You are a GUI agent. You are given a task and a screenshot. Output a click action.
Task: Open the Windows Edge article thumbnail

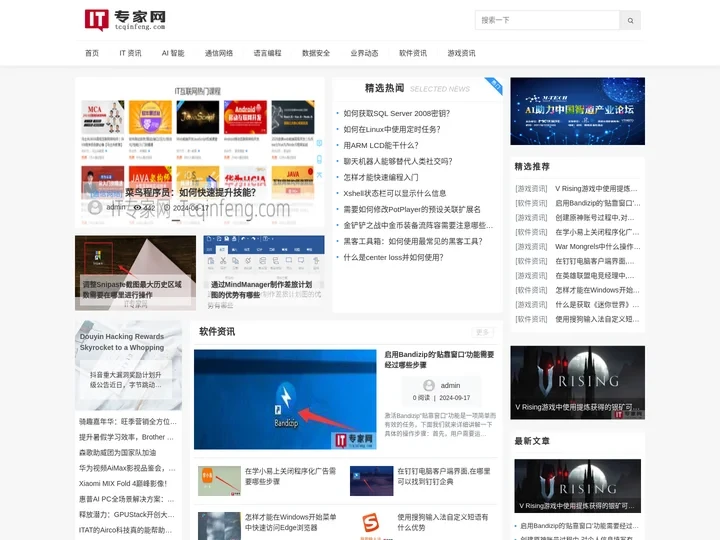219,526
